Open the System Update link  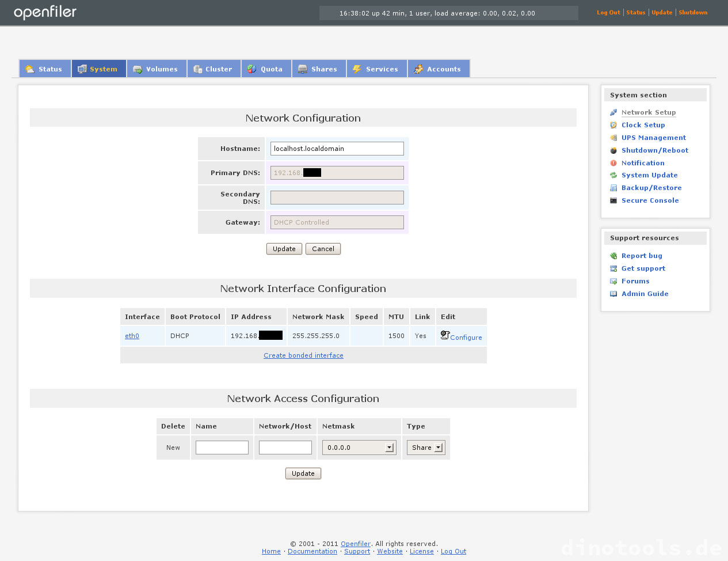[x=650, y=175]
